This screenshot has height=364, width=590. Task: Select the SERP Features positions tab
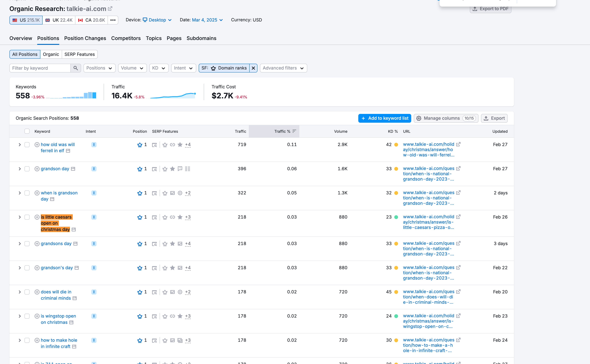(x=79, y=54)
